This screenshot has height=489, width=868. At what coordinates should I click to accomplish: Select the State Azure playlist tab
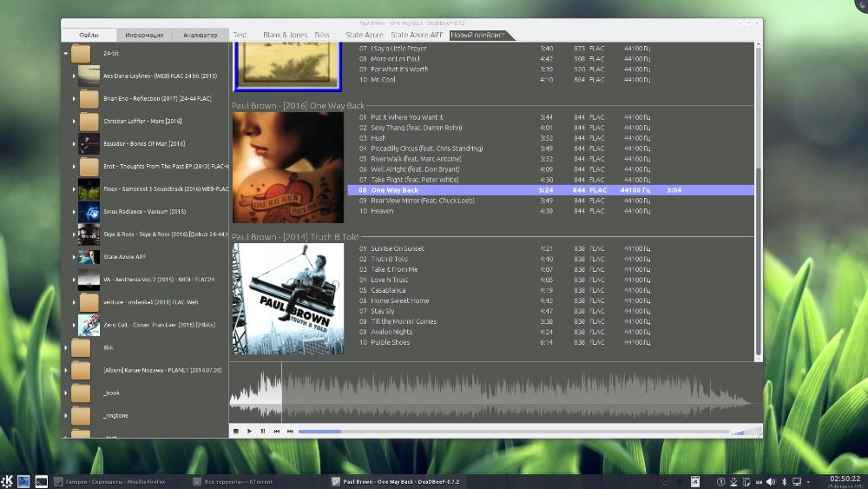365,35
